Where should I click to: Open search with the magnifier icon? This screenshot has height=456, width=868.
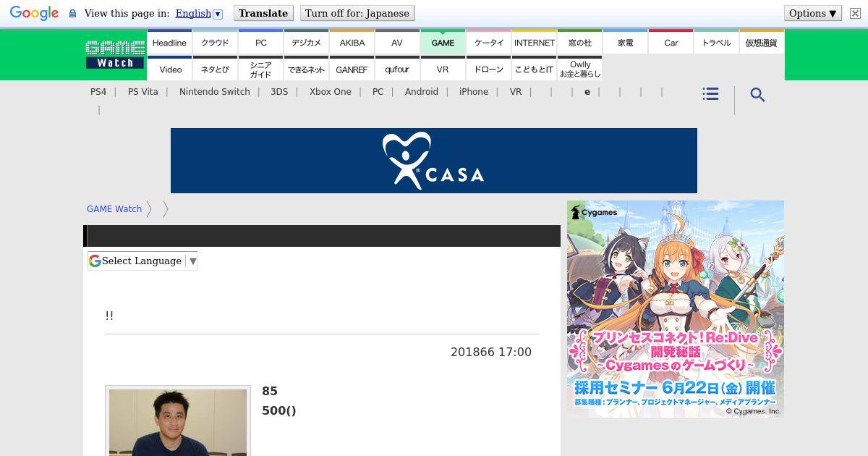[757, 95]
